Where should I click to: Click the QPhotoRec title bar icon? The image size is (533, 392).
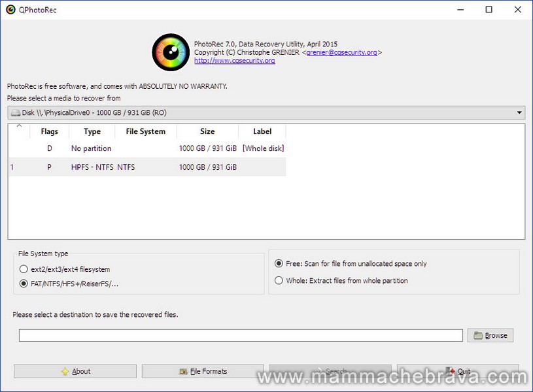11,10
